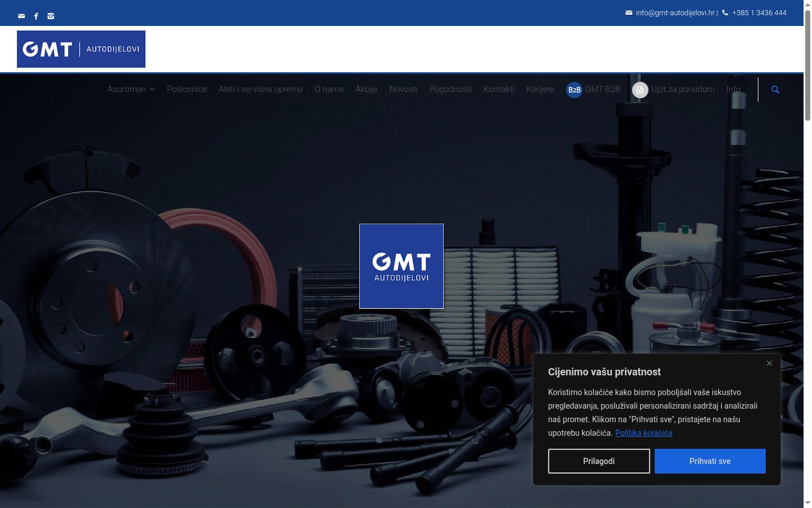Click the envelope icon beside the email address

(x=629, y=12)
